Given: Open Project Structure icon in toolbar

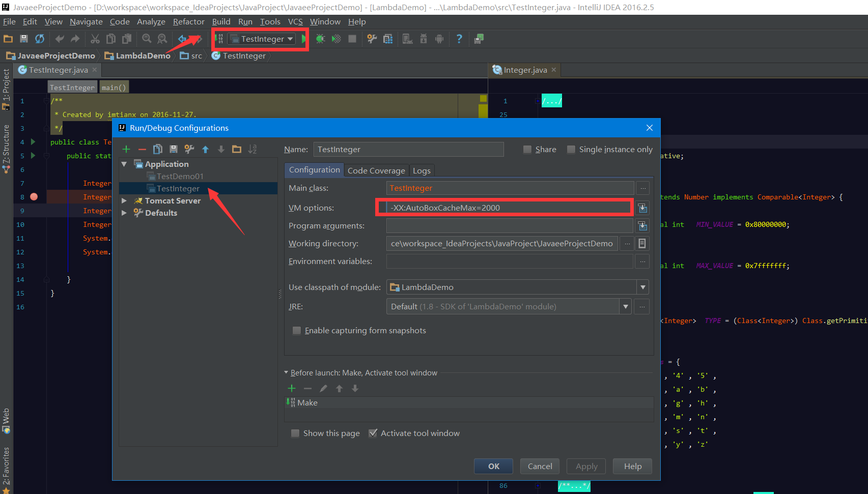Looking at the screenshot, I should (x=388, y=39).
